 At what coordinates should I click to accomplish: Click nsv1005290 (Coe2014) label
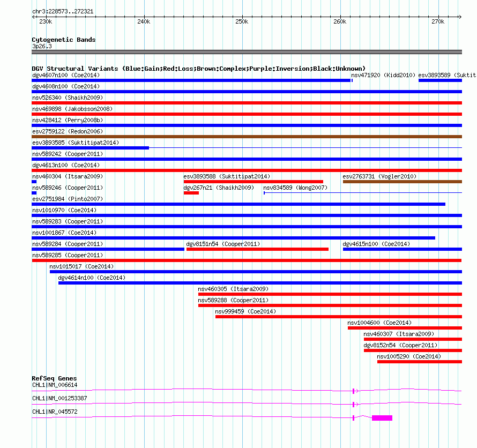coord(409,356)
